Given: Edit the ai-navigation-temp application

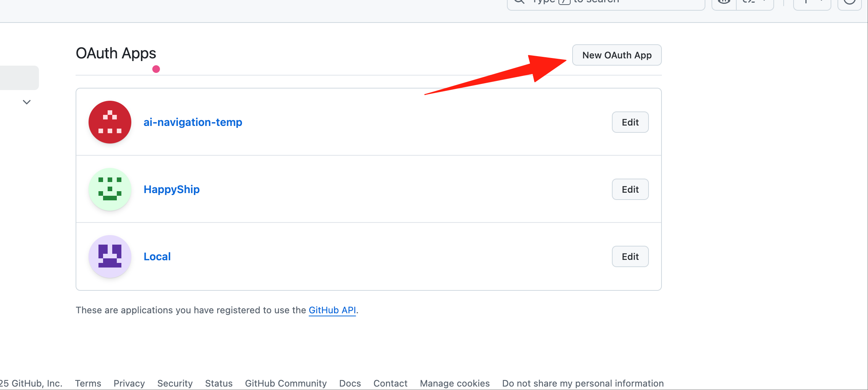Looking at the screenshot, I should [630, 122].
